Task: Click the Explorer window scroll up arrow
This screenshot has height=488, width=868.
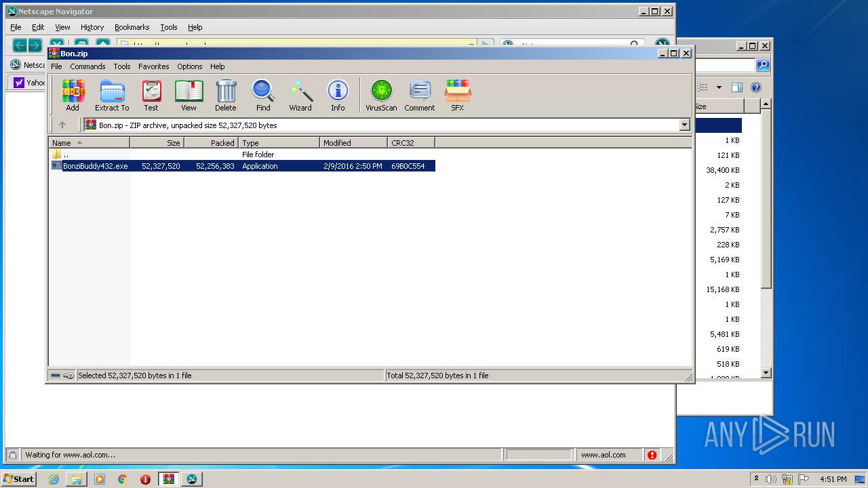Action: 766,104
